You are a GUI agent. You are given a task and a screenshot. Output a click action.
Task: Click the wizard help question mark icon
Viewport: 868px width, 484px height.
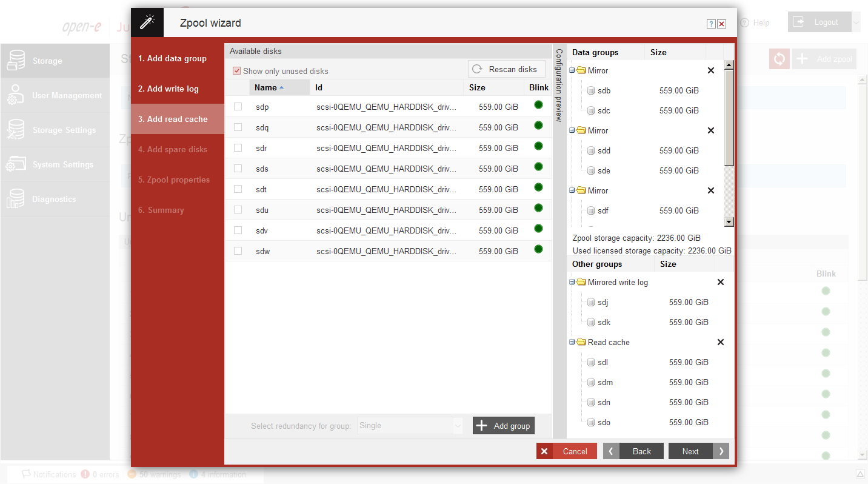711,24
